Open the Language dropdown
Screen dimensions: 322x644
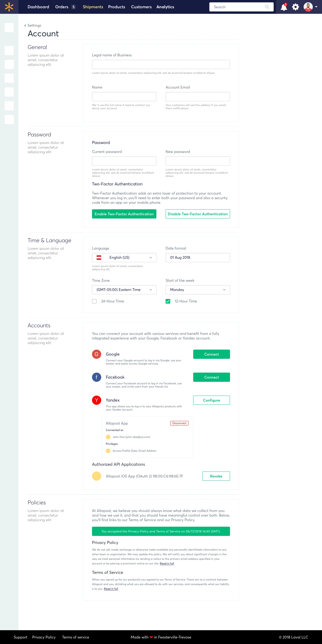click(124, 258)
